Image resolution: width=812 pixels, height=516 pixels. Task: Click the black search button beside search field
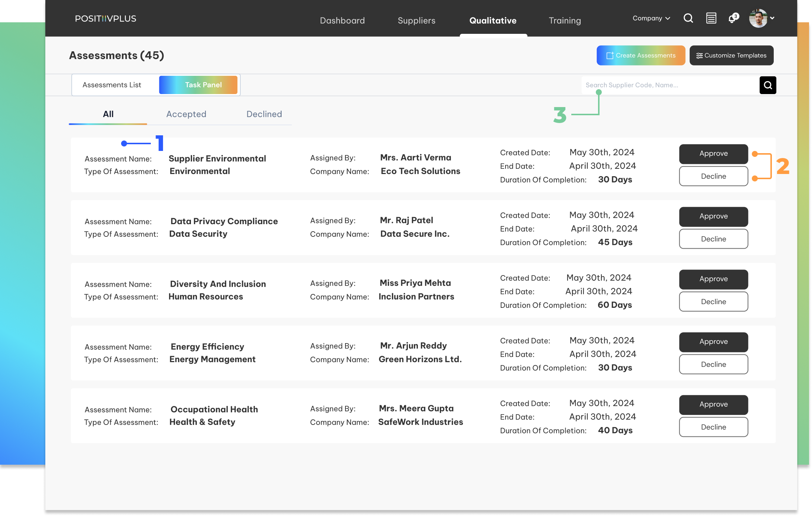click(x=768, y=85)
